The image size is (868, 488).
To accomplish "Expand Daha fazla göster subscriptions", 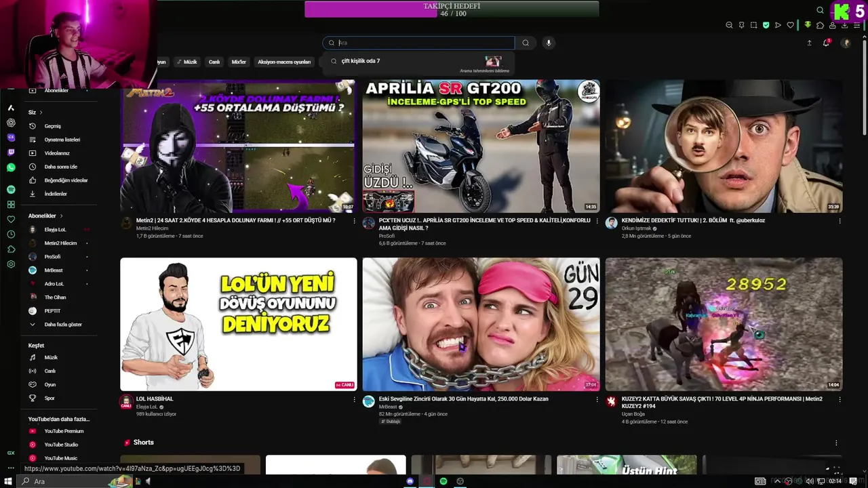I will [62, 325].
